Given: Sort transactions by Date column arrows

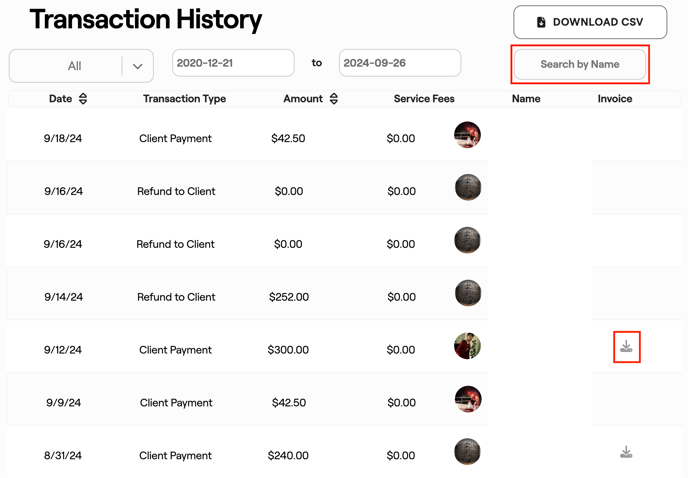Looking at the screenshot, I should (x=83, y=99).
